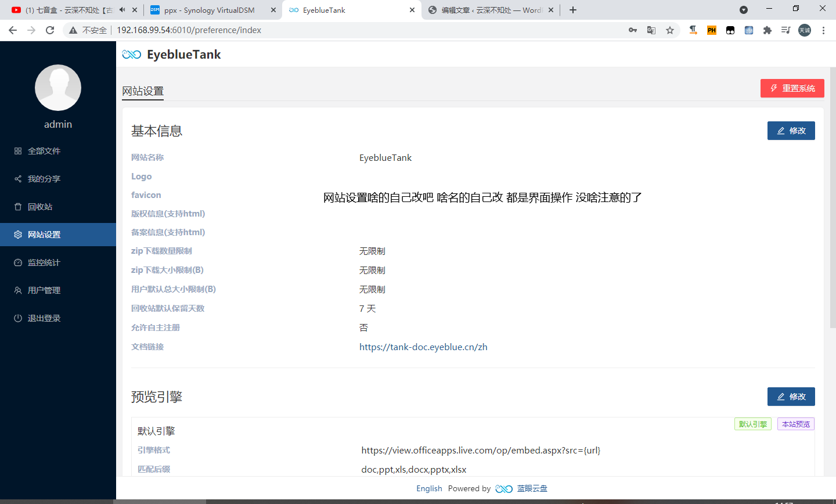Click the 退出登录 logout icon
Image resolution: width=836 pixels, height=504 pixels.
coord(17,318)
